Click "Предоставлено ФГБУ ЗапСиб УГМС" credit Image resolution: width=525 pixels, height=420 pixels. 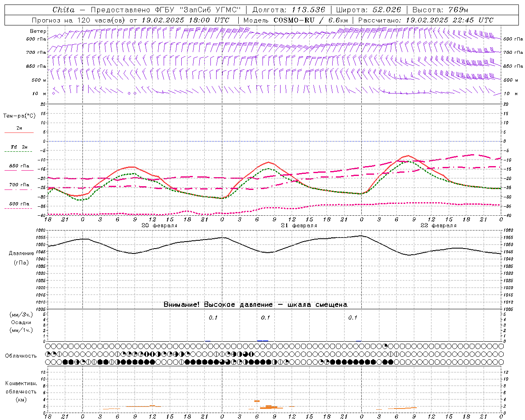[165, 10]
